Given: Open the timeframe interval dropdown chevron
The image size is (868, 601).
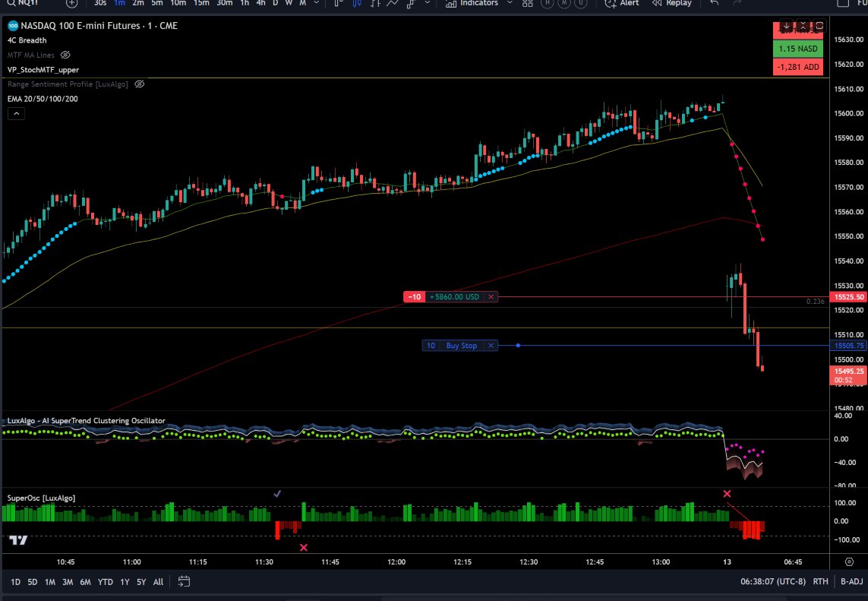Looking at the screenshot, I should pos(317,3).
